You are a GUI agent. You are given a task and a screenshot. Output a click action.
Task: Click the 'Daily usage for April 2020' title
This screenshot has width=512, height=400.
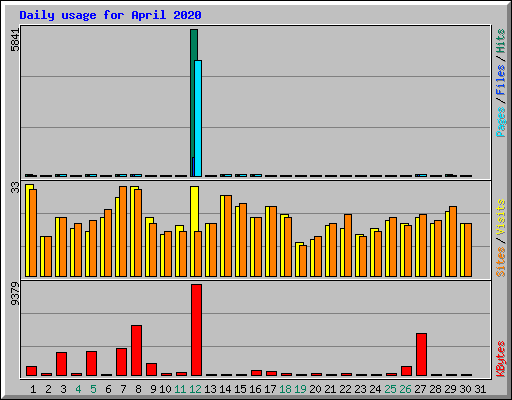(x=110, y=15)
